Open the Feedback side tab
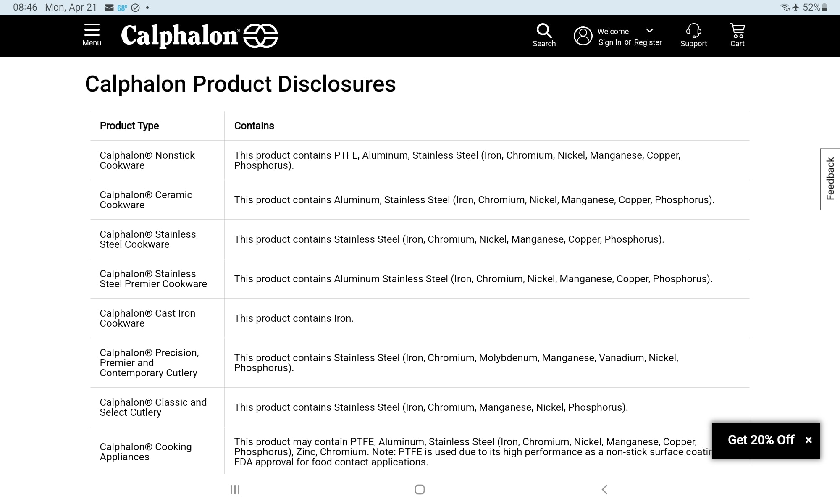 (830, 179)
